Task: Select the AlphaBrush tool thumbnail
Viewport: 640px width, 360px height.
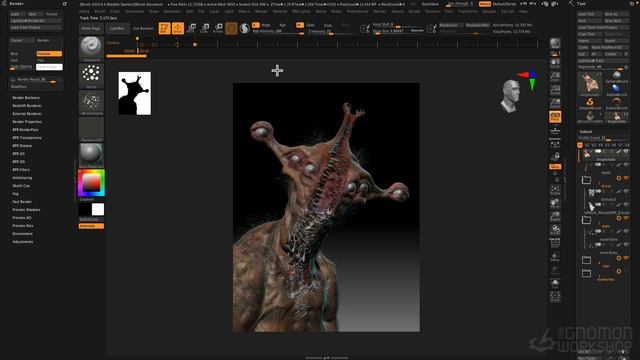Action: 616,90
